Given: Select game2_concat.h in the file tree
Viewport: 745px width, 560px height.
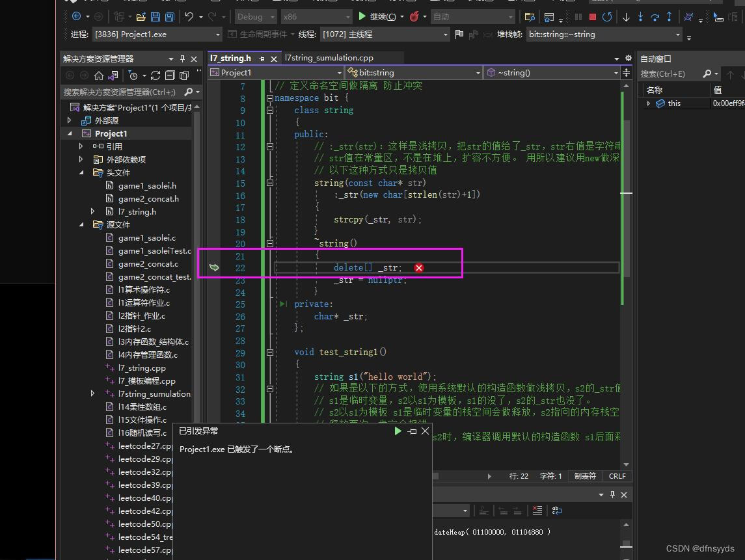Looking at the screenshot, I should pos(148,199).
